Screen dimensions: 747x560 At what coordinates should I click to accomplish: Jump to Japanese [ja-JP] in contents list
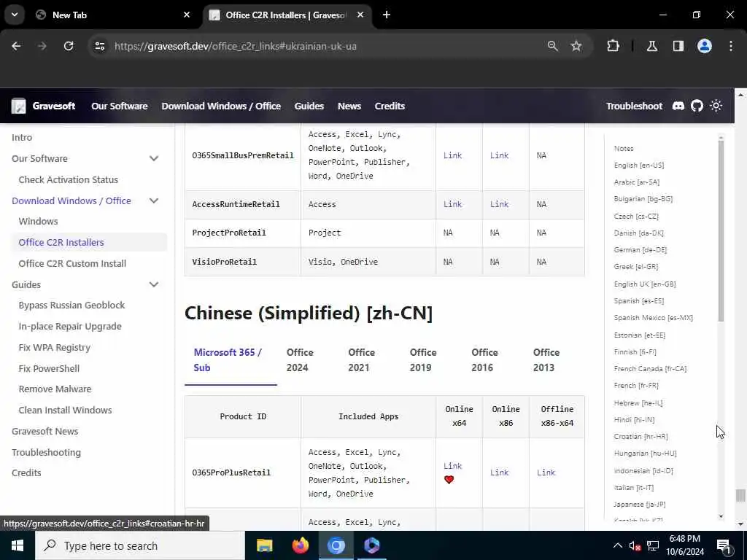point(640,504)
